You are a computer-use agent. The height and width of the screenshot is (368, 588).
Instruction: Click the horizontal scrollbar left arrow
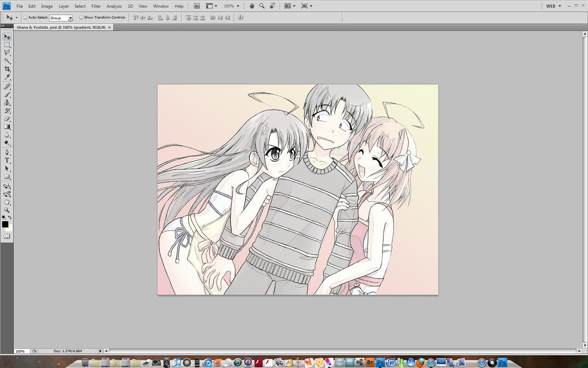[x=106, y=351]
